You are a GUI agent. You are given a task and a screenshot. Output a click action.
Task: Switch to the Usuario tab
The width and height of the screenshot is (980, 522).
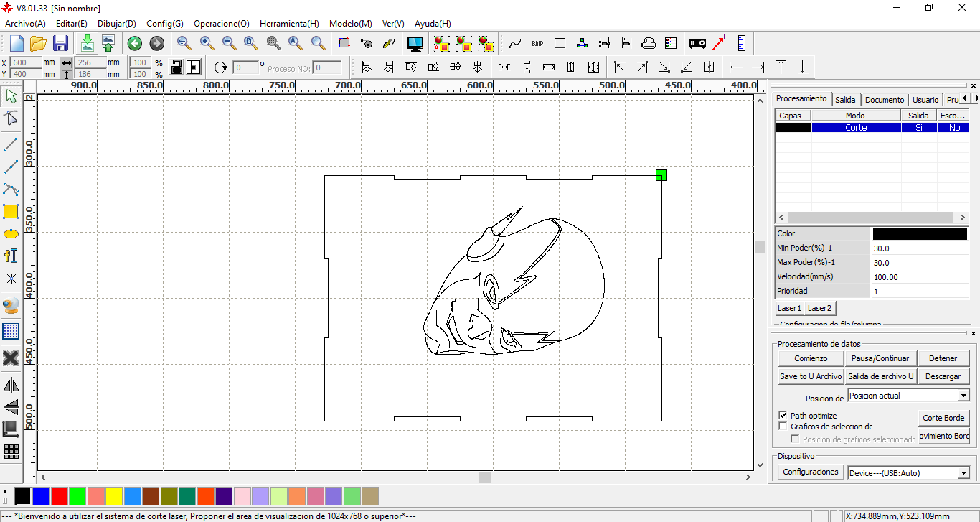pos(925,100)
